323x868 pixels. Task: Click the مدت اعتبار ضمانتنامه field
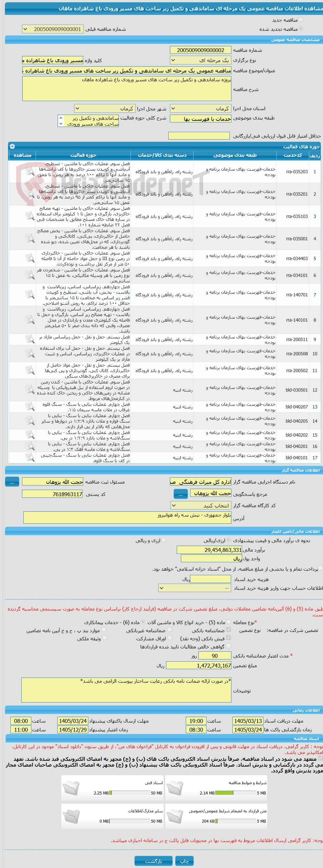coord(215,656)
